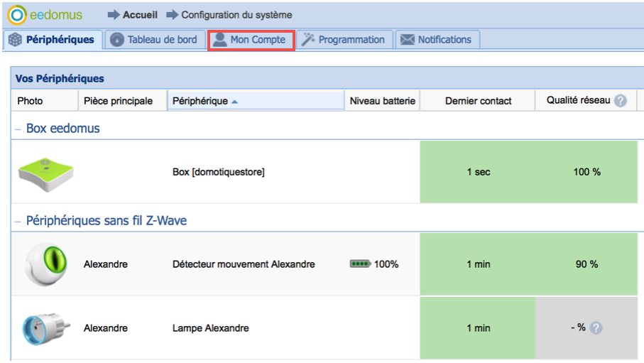Collapse the Box eedomus group
The height and width of the screenshot is (363, 644).
click(x=18, y=129)
